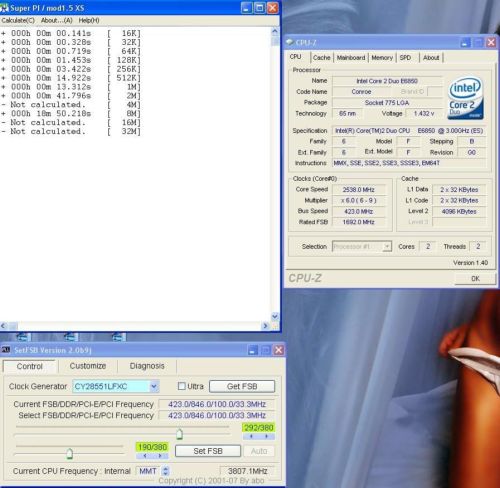Click the 292/380 green value label

click(x=259, y=428)
